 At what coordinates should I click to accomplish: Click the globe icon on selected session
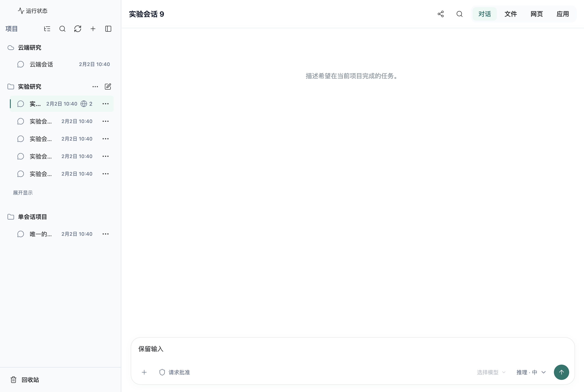pyautogui.click(x=84, y=104)
